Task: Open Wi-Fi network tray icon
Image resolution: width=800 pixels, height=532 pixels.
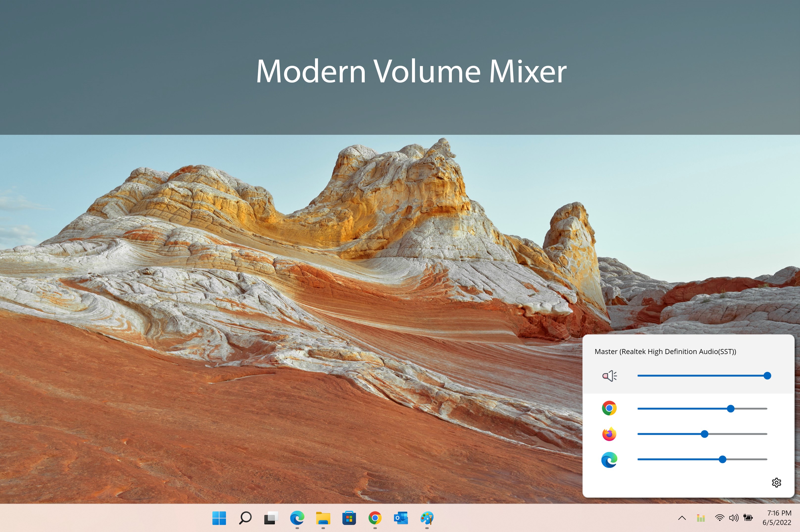Action: click(719, 518)
